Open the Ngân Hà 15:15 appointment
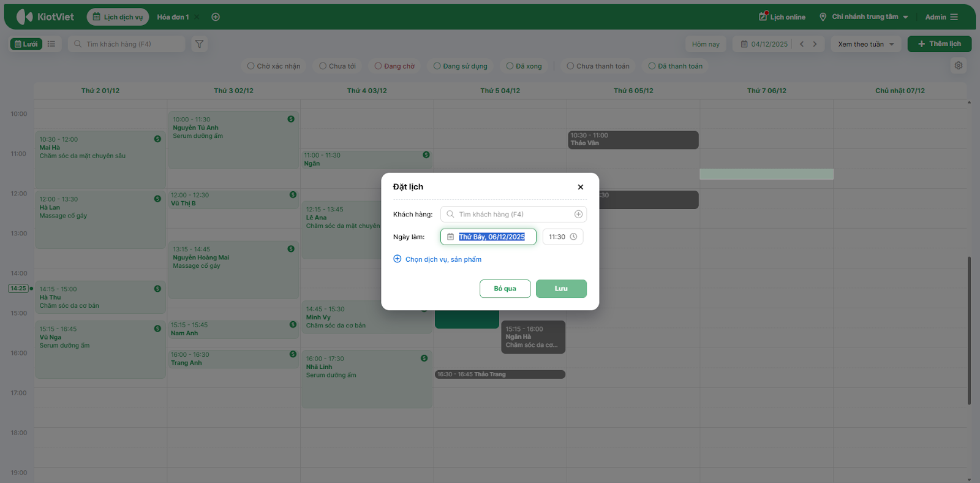 pyautogui.click(x=533, y=337)
